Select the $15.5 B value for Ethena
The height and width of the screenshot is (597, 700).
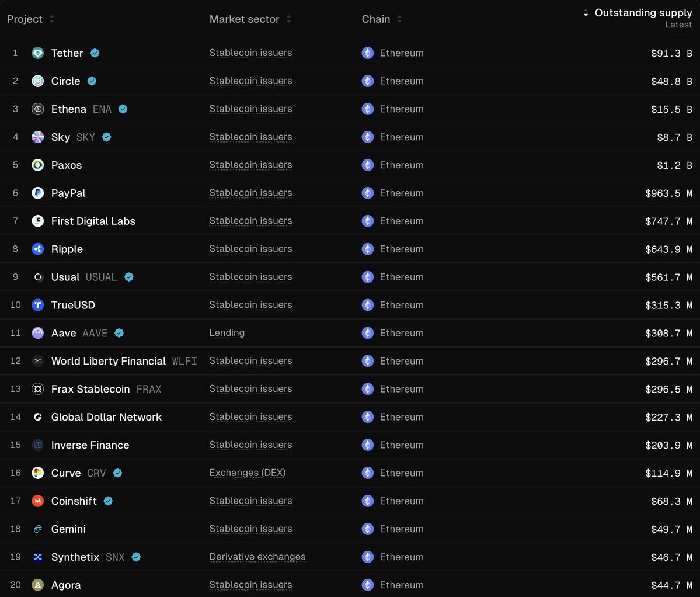pyautogui.click(x=671, y=109)
